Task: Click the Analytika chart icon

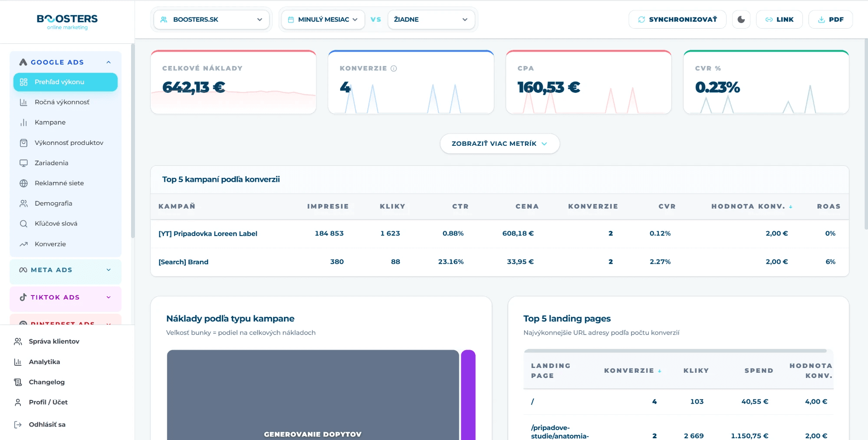Action: click(x=18, y=362)
